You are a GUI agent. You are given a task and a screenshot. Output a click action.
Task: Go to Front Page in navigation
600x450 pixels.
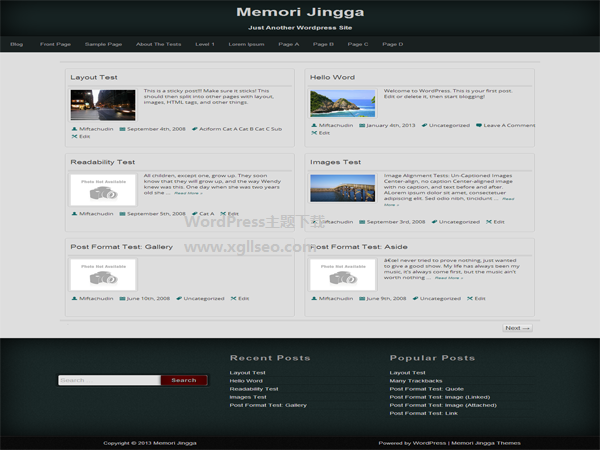coord(55,44)
